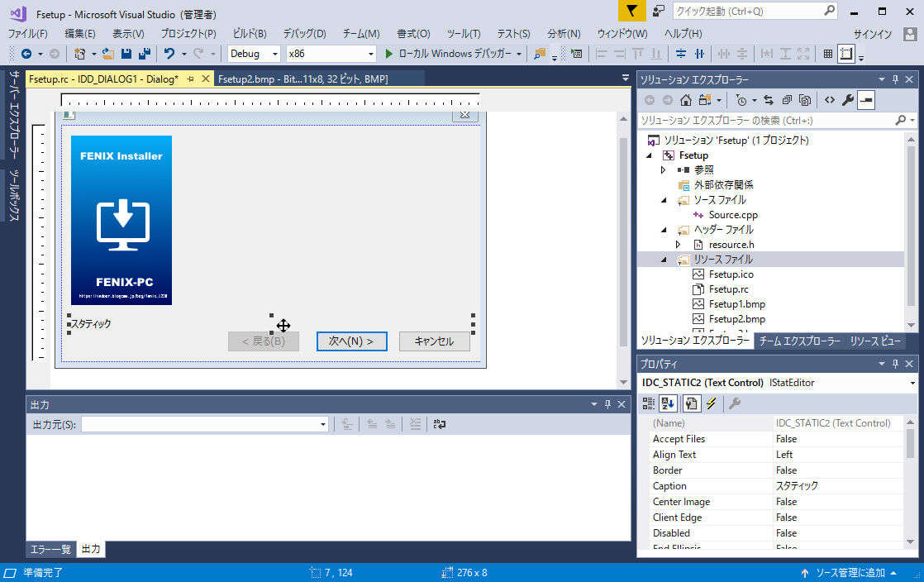
Task: Switch to エラー一覧 tab
Action: pyautogui.click(x=50, y=549)
